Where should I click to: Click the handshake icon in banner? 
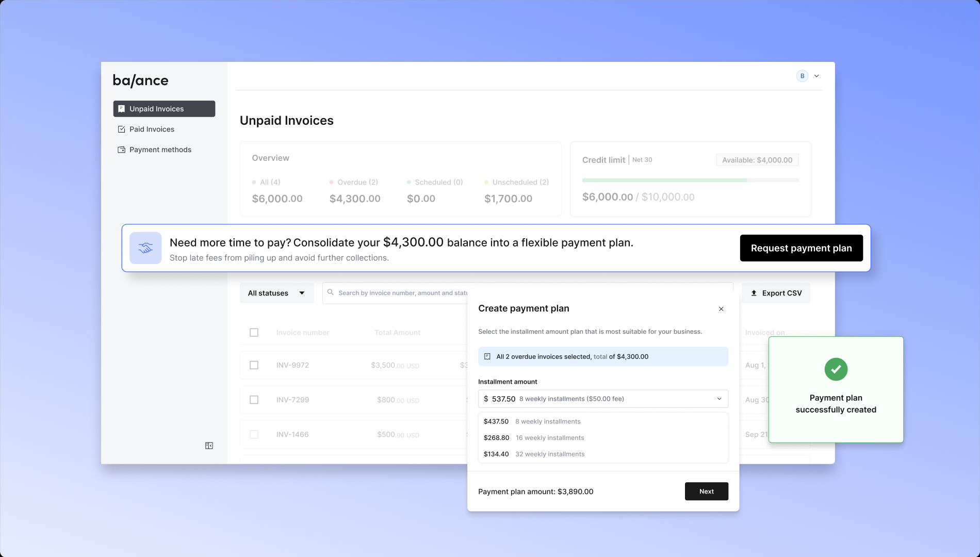click(145, 248)
